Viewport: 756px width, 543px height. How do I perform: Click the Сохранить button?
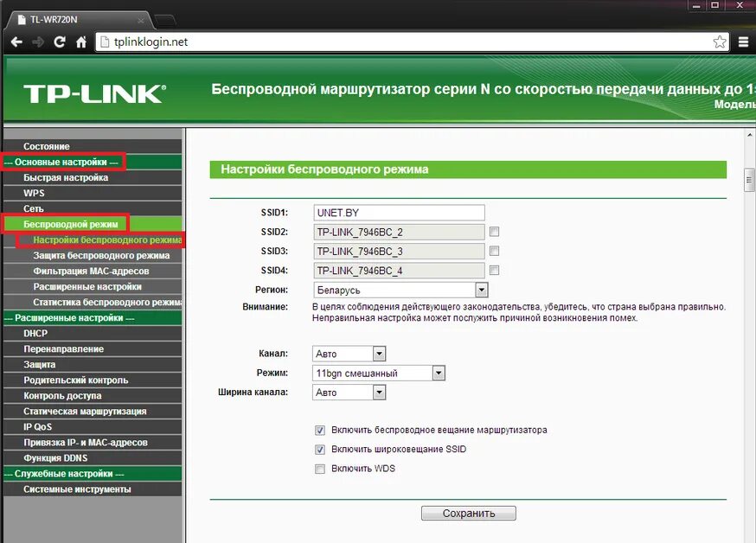[469, 513]
